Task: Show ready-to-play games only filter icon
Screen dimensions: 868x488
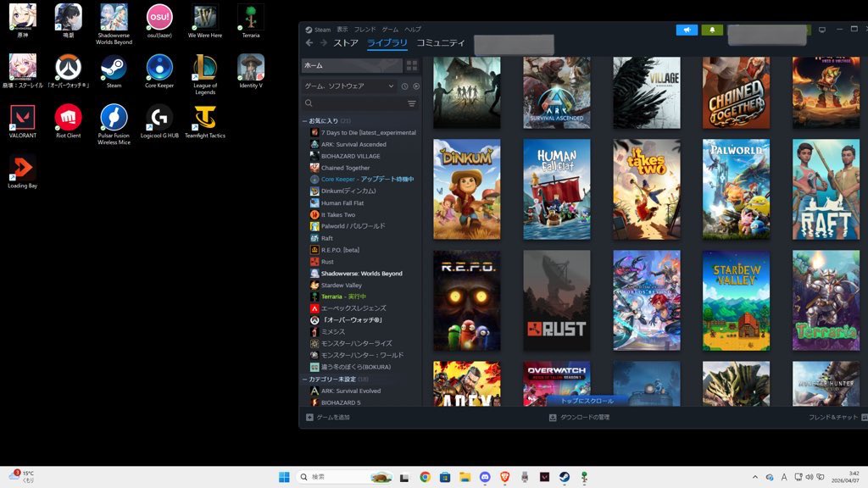Action: [416, 86]
